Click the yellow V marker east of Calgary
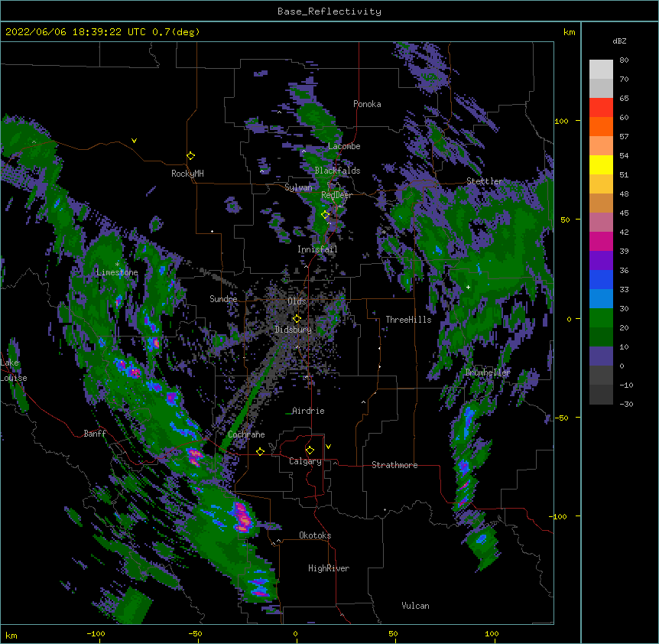 (328, 447)
